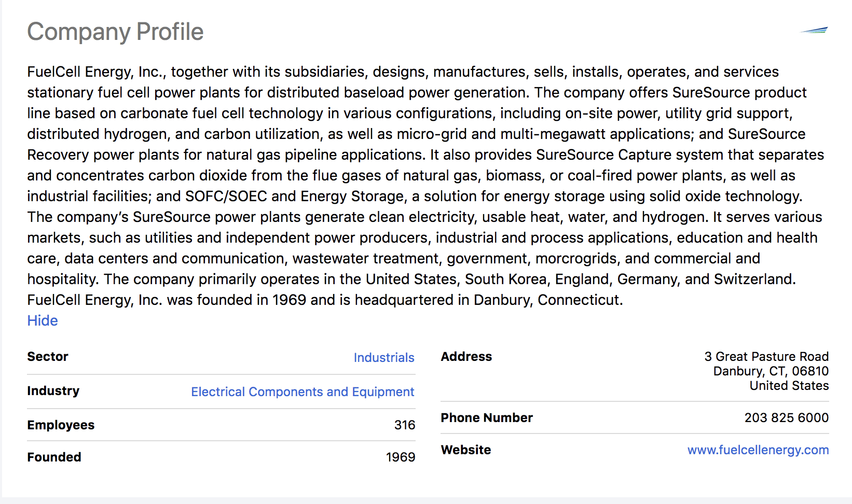
Task: Click the Founded row label
Action: tap(54, 457)
